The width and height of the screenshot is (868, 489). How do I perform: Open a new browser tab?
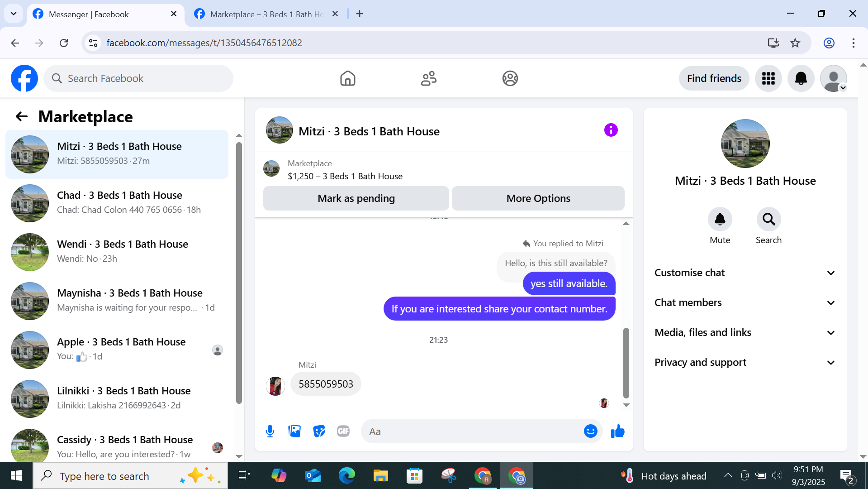pos(360,14)
